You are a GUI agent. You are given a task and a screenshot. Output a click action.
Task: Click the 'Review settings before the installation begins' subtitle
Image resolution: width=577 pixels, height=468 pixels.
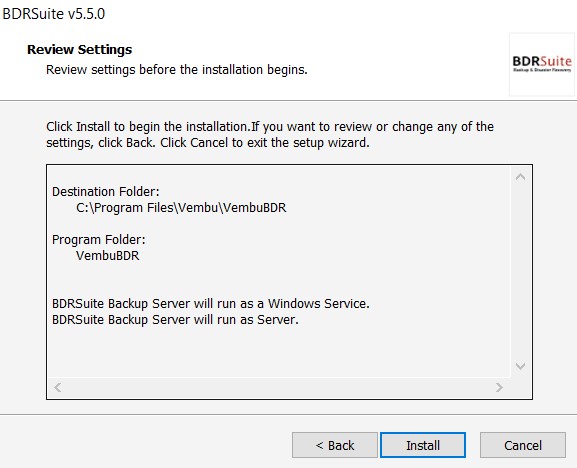coord(177,70)
